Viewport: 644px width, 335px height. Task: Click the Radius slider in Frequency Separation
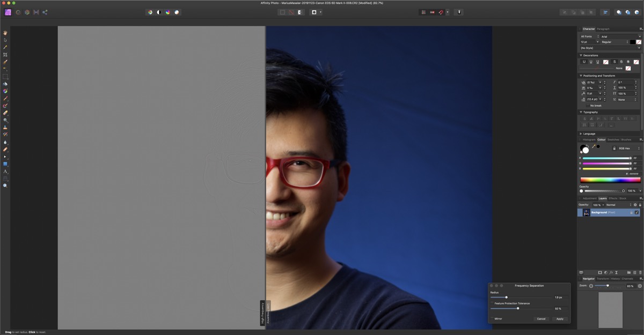point(521,297)
